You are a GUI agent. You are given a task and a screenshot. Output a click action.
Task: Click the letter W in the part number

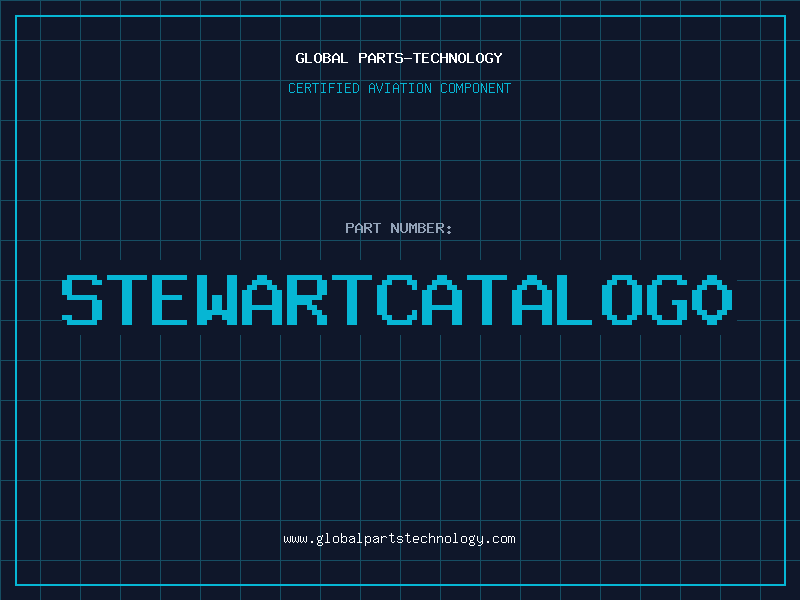pos(221,299)
